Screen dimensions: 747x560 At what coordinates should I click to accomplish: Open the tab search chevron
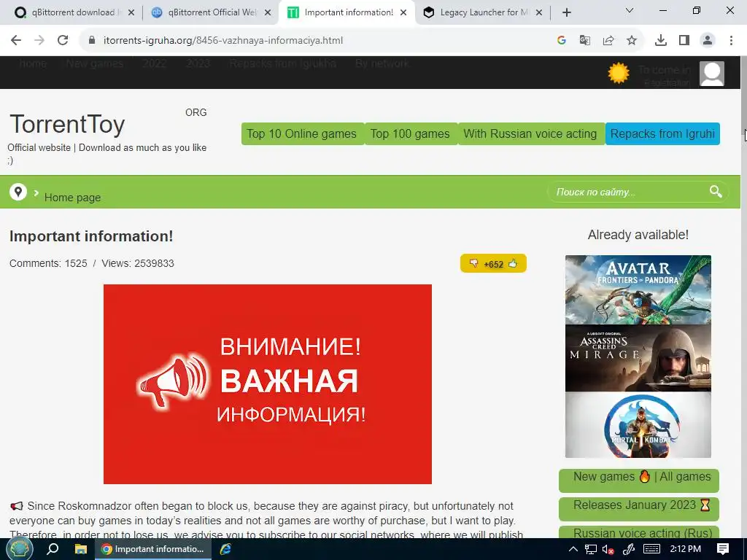[x=630, y=10]
